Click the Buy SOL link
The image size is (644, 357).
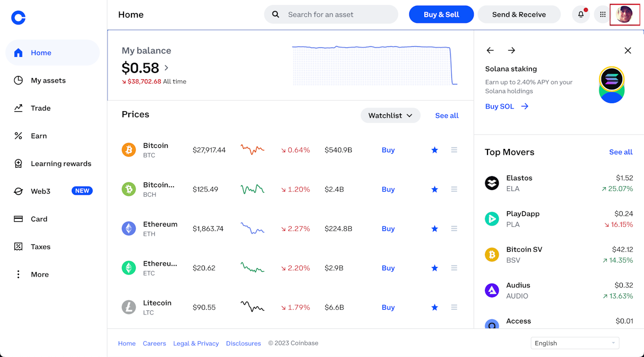507,106
